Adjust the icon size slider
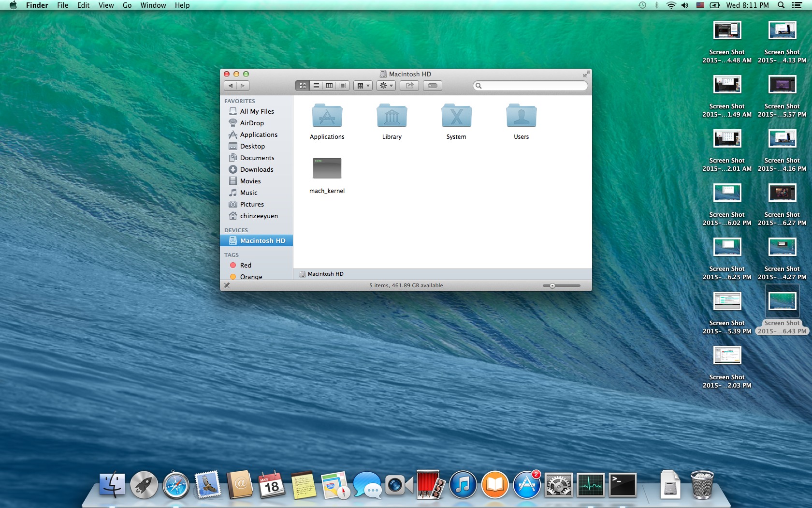This screenshot has width=812, height=508. (552, 285)
